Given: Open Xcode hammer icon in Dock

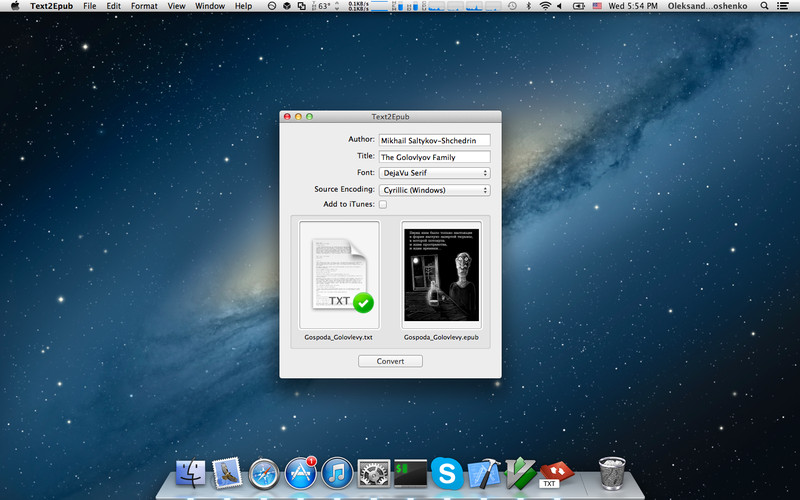Looking at the screenshot, I should click(x=484, y=473).
